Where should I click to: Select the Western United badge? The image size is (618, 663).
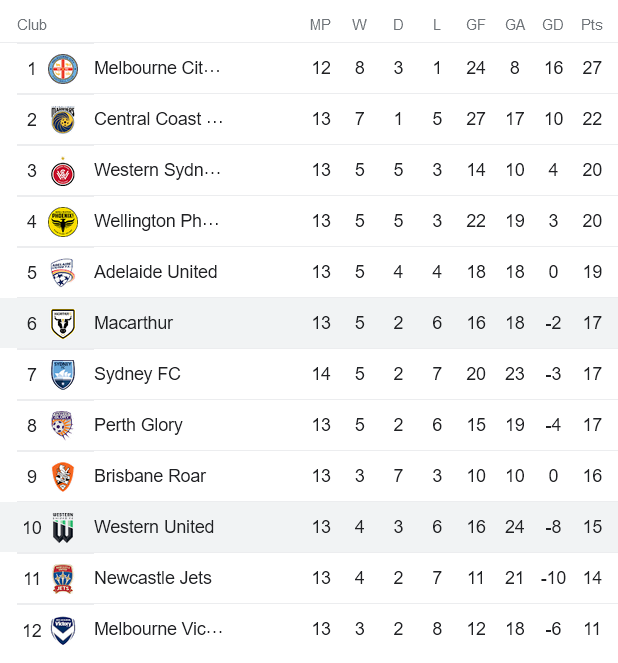[x=63, y=527]
